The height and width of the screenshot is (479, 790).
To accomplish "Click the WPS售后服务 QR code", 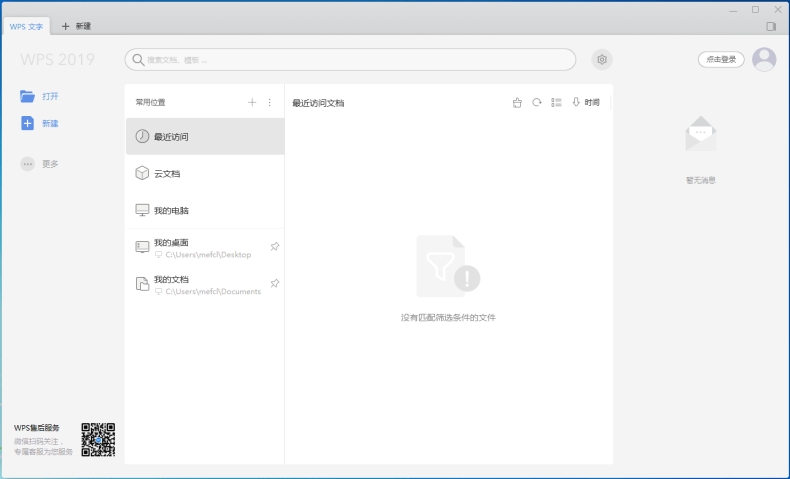I will [x=98, y=440].
